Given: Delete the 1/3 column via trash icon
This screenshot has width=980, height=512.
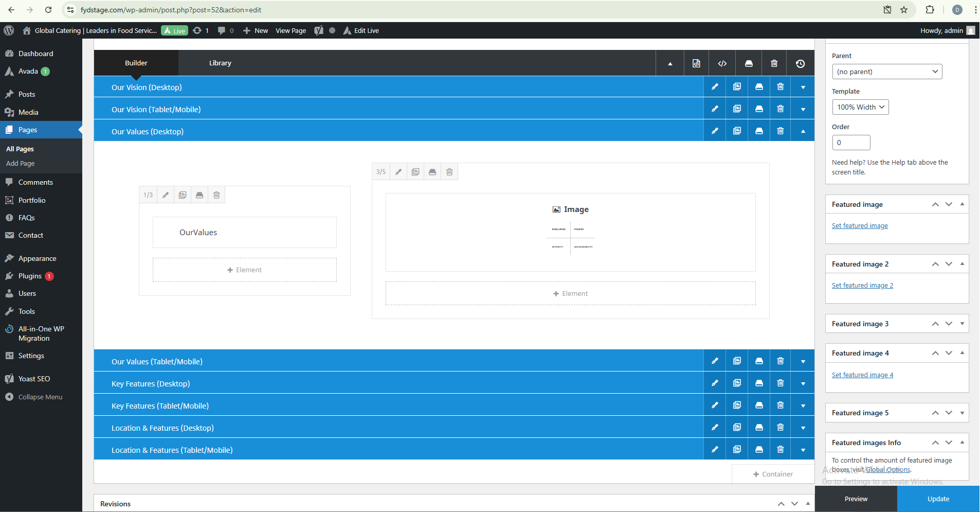Looking at the screenshot, I should pyautogui.click(x=216, y=195).
